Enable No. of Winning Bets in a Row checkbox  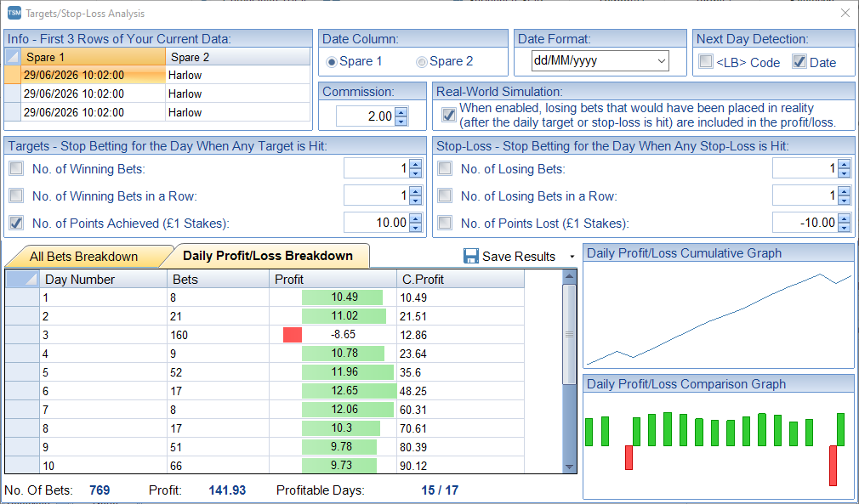point(16,195)
